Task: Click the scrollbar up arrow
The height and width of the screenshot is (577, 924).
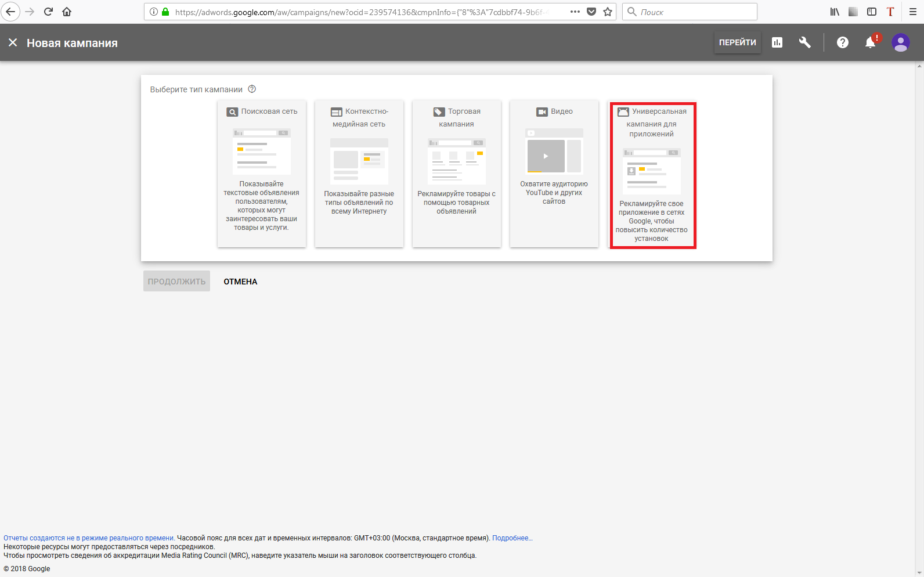Action: (919, 66)
